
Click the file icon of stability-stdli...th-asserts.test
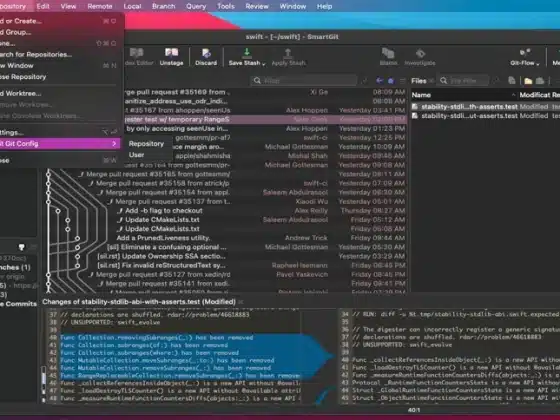(x=415, y=107)
